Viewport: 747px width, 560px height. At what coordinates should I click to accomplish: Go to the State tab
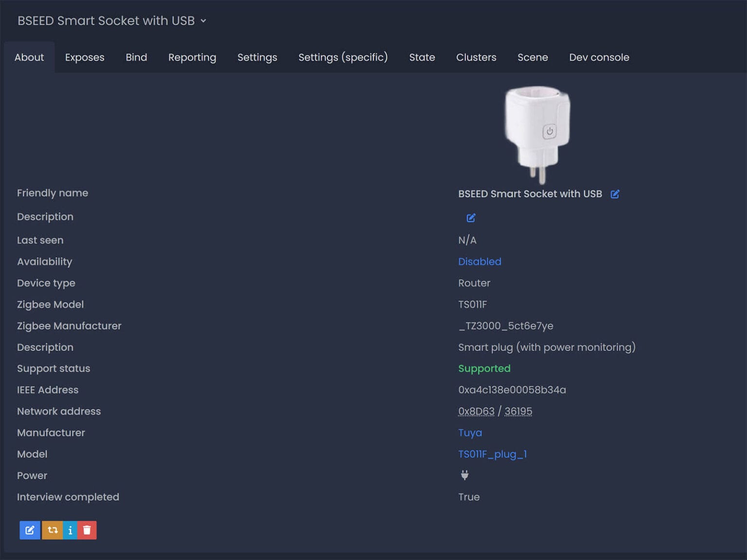421,57
